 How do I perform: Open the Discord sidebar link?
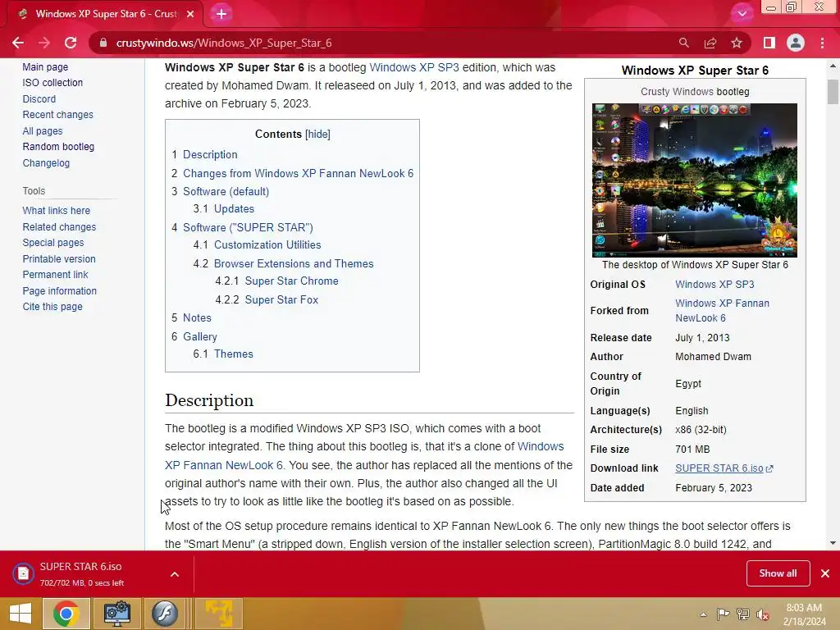point(39,99)
